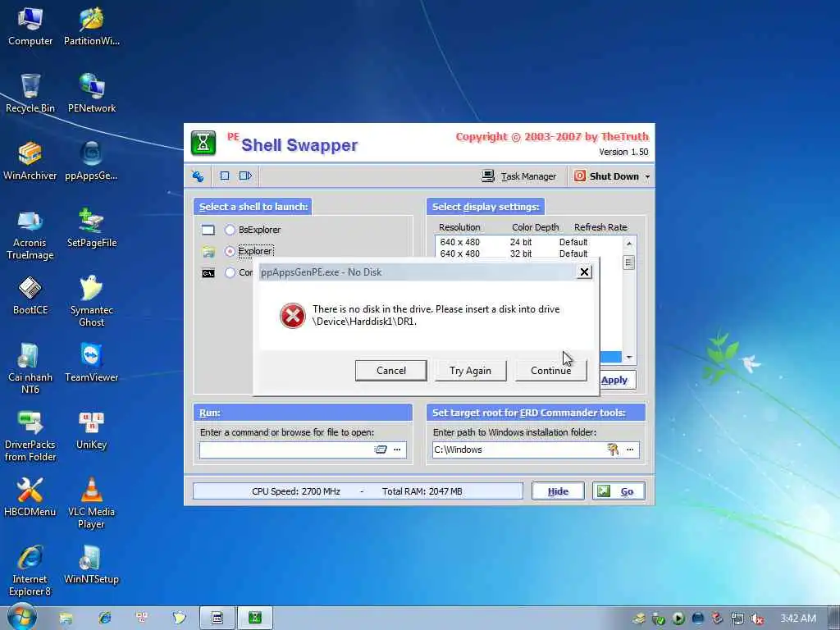Click the muted volume tray icon
Viewport: 840px width, 630px height.
coord(757,619)
